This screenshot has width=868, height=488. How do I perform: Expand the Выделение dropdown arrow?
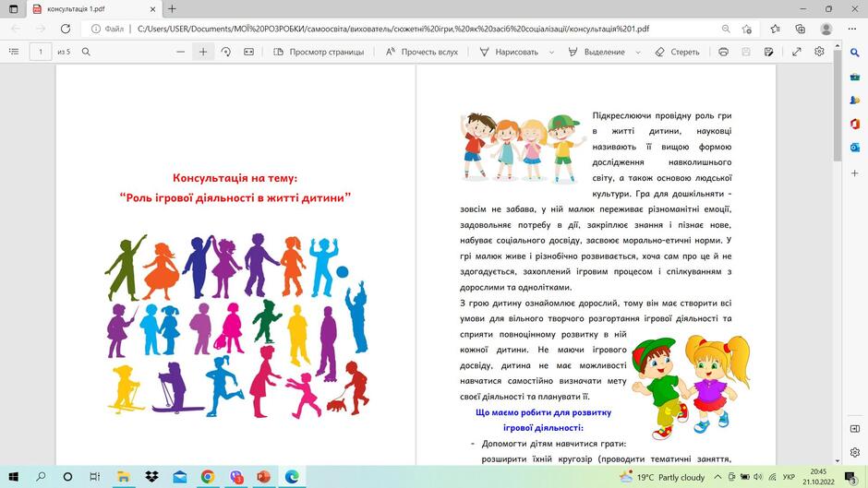638,52
